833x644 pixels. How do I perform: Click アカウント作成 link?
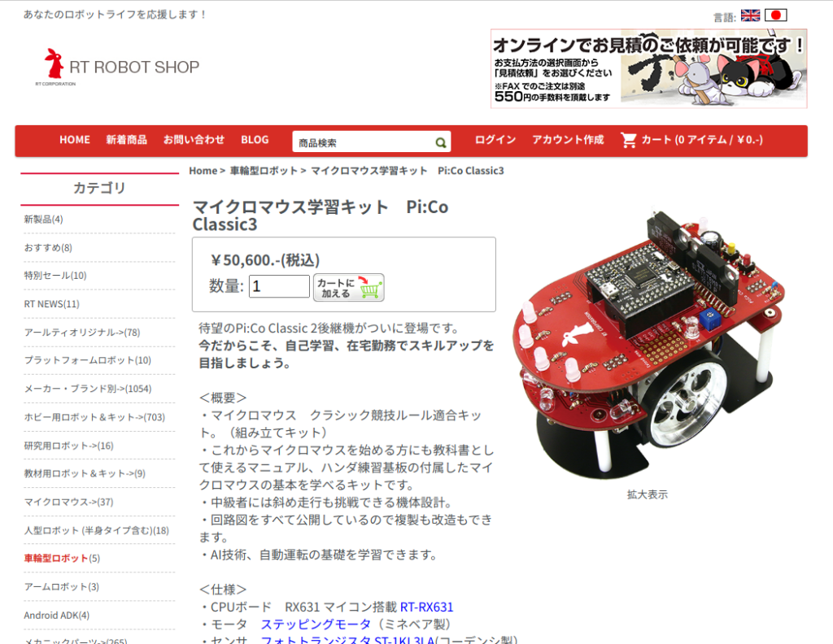tap(568, 140)
